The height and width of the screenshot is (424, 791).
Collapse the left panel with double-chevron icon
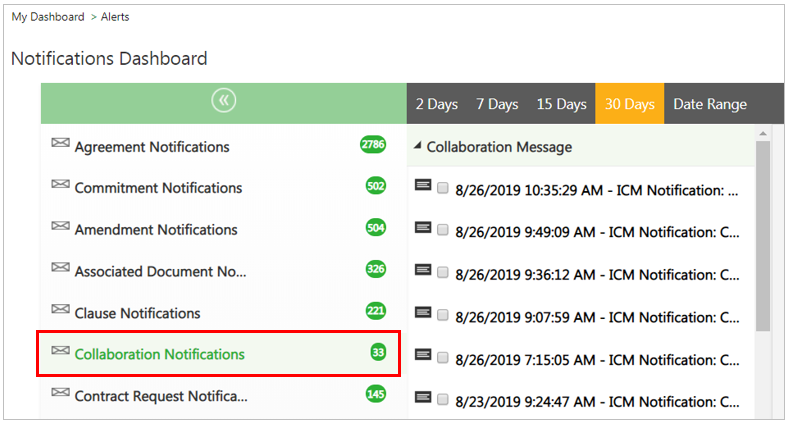[x=223, y=101]
